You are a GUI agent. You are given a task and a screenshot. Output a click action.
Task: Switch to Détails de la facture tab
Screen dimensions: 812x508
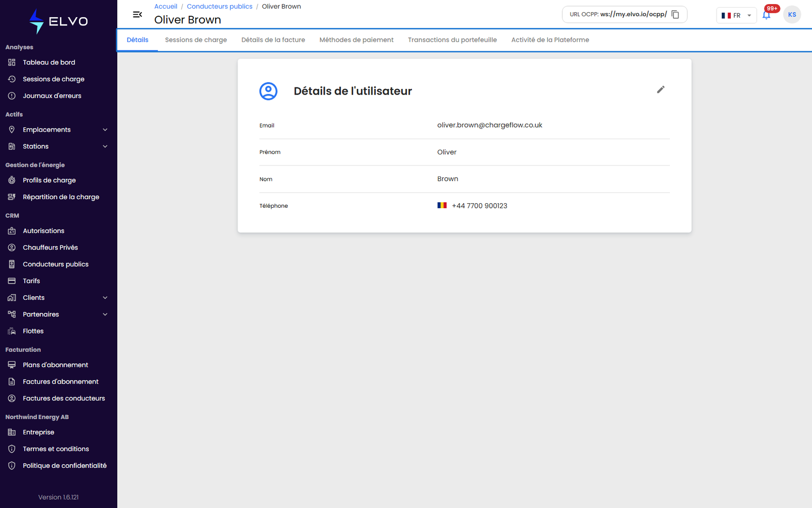273,40
